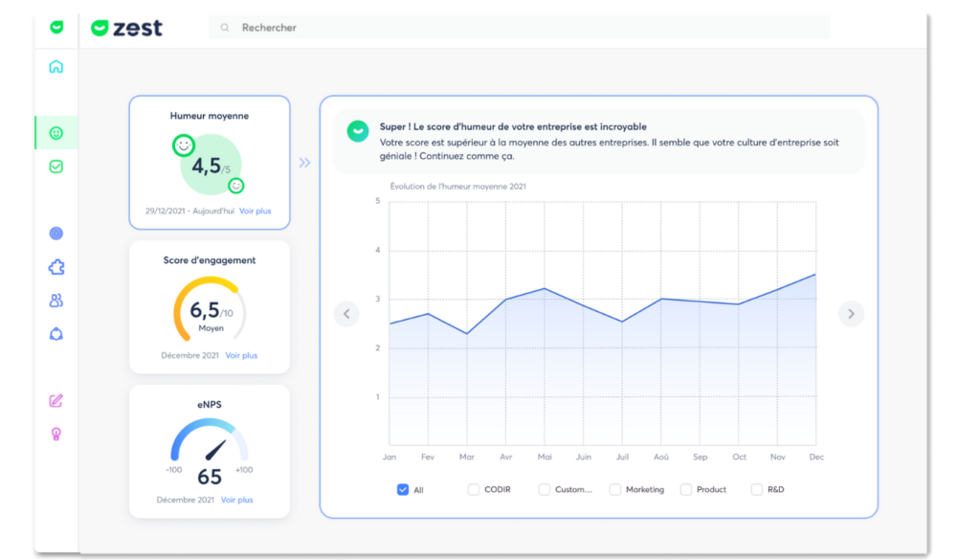Screen dimensions: 980x560
Task: Enable the CODIR checkbox
Action: tap(474, 489)
